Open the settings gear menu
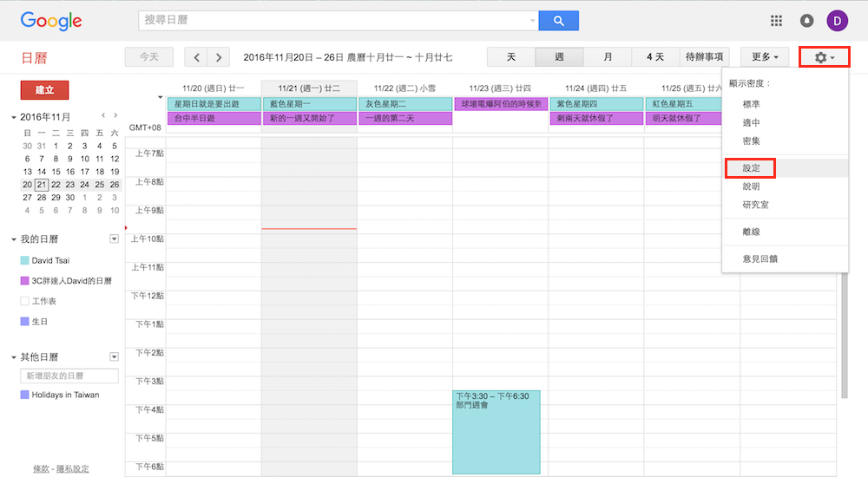868x477 pixels. [x=824, y=57]
